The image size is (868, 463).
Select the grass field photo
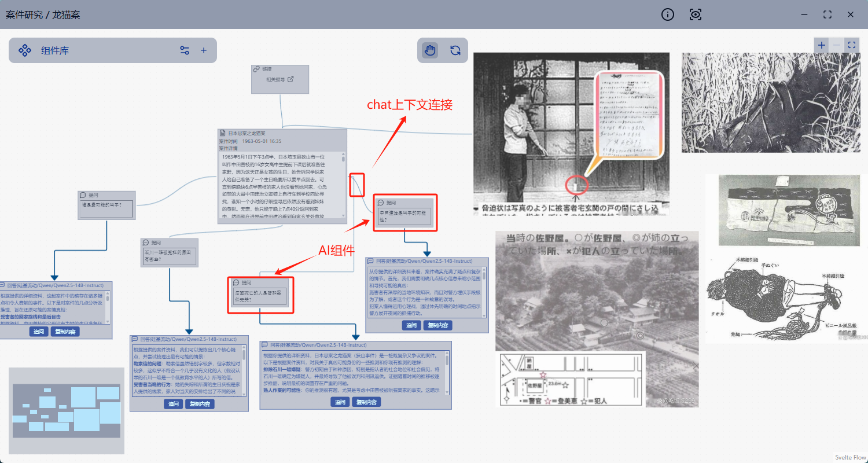[771, 102]
